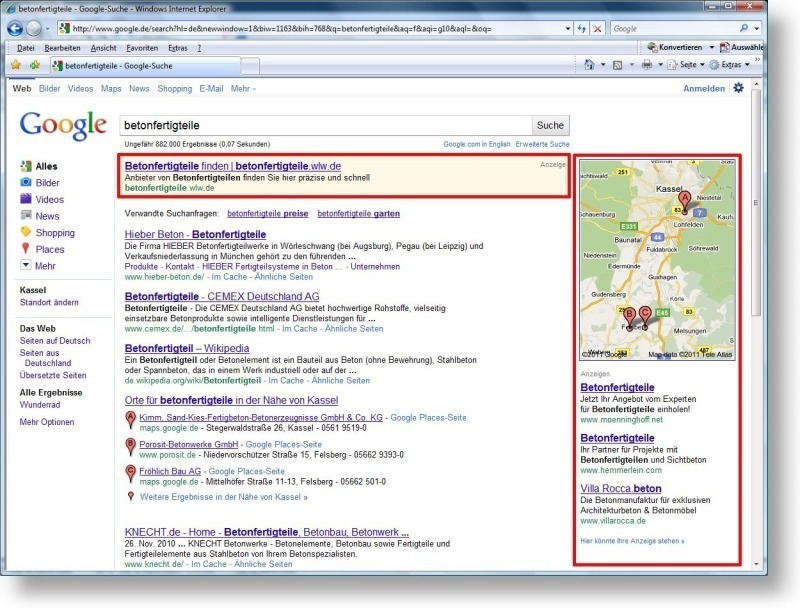Click pin A next to Kimm Sand-Kies listing

131,421
